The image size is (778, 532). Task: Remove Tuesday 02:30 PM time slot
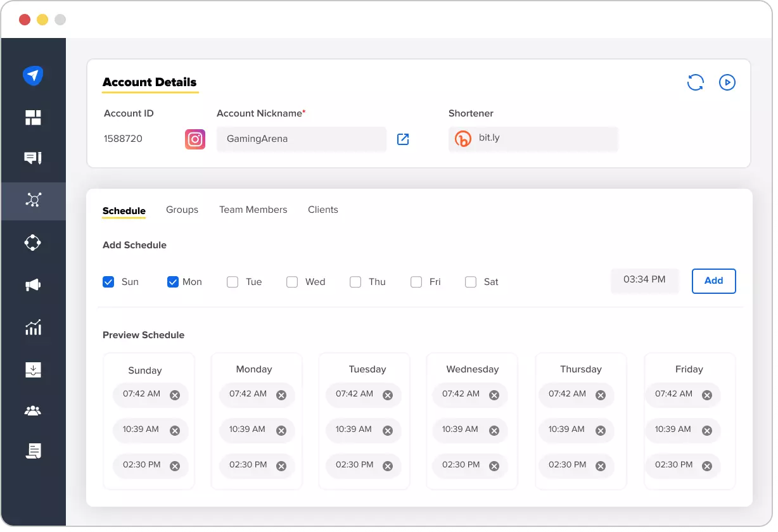pyautogui.click(x=388, y=466)
